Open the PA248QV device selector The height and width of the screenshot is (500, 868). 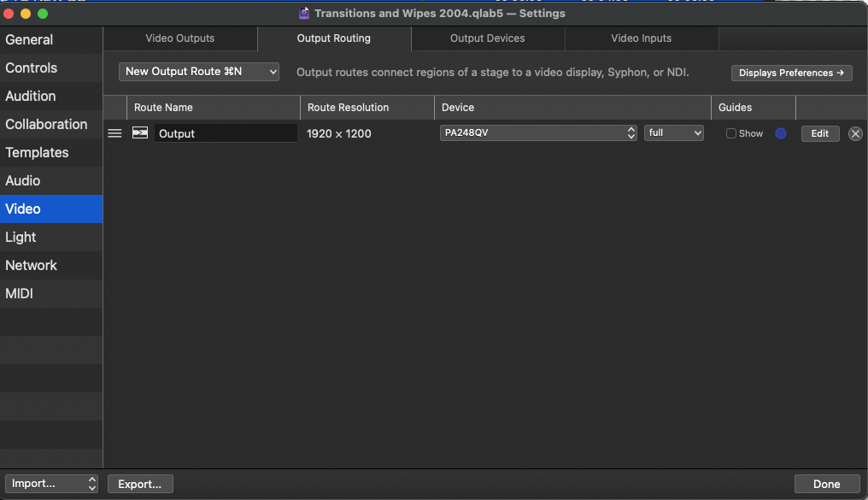coord(538,132)
